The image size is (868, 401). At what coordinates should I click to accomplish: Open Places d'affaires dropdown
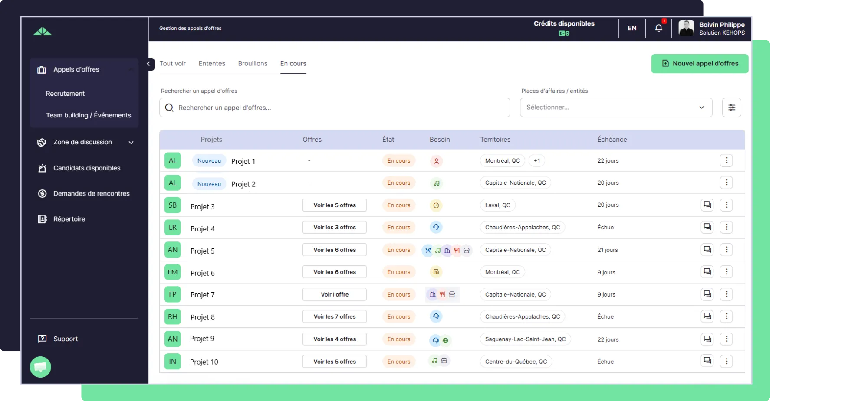click(616, 108)
